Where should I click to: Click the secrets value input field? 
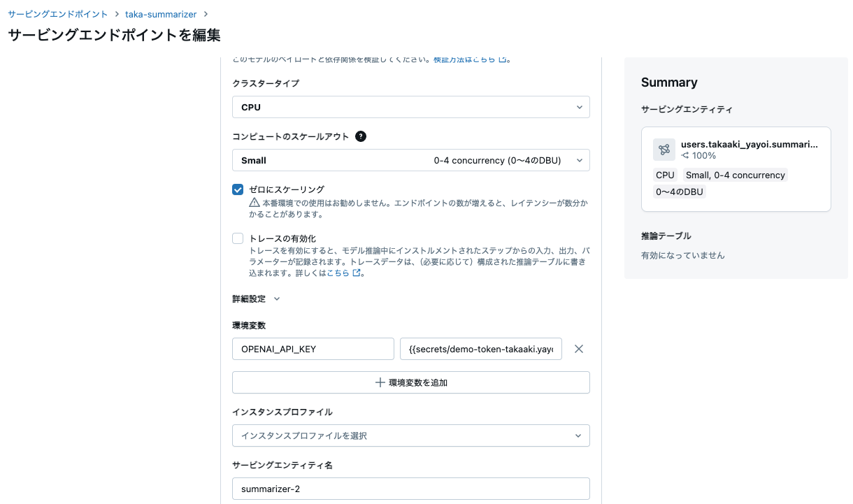point(481,348)
